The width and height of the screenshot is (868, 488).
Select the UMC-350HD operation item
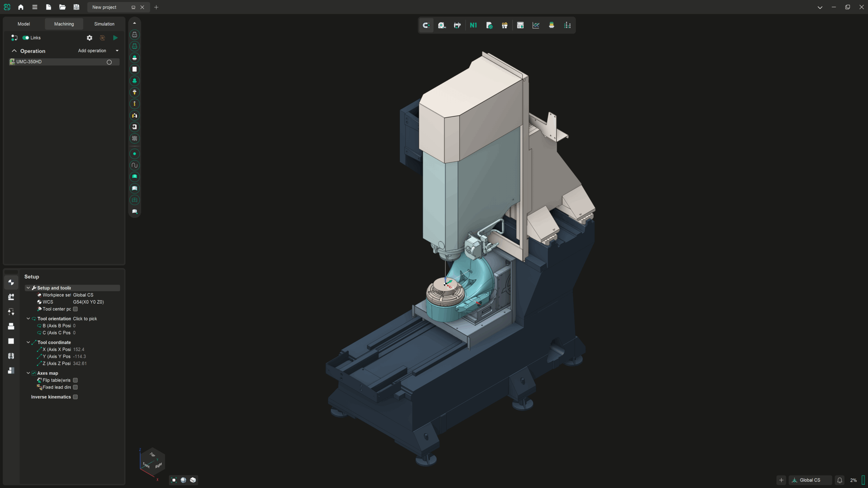tap(29, 62)
